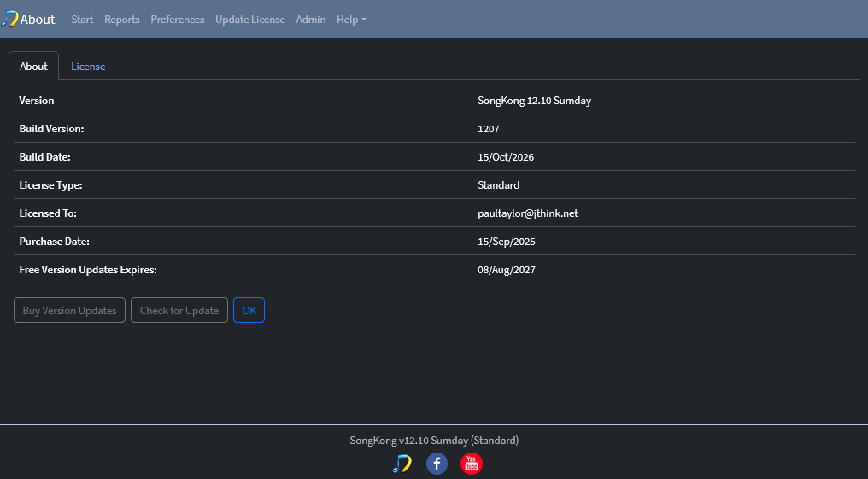
Task: Open the SongKong website icon in footer
Action: (x=402, y=464)
